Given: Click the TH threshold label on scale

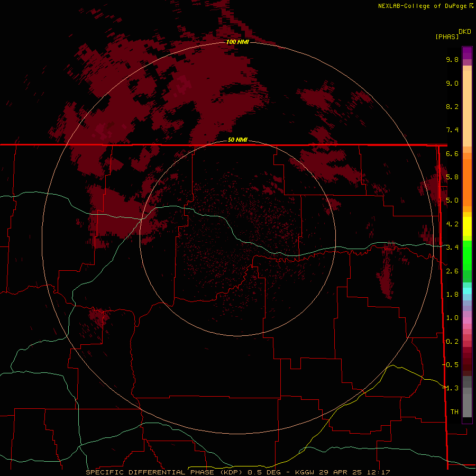Looking at the screenshot, I should point(454,412).
